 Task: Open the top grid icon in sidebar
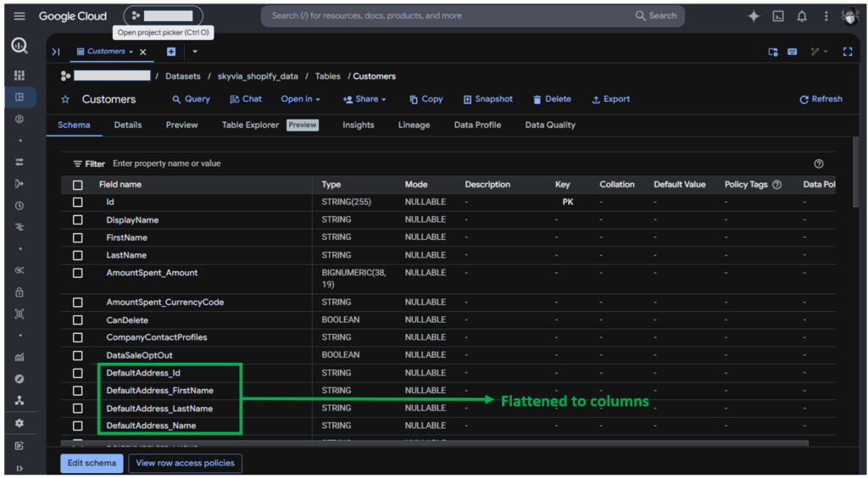pos(19,75)
